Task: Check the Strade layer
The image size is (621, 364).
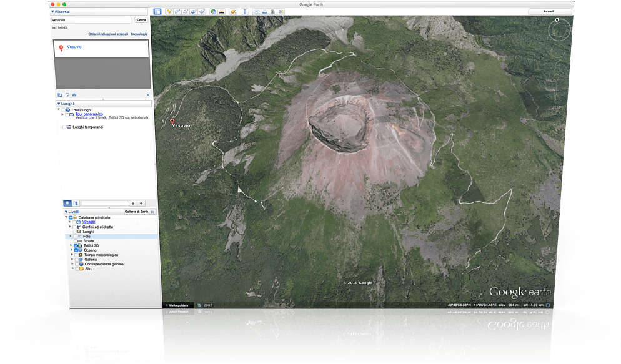Action: (x=76, y=241)
